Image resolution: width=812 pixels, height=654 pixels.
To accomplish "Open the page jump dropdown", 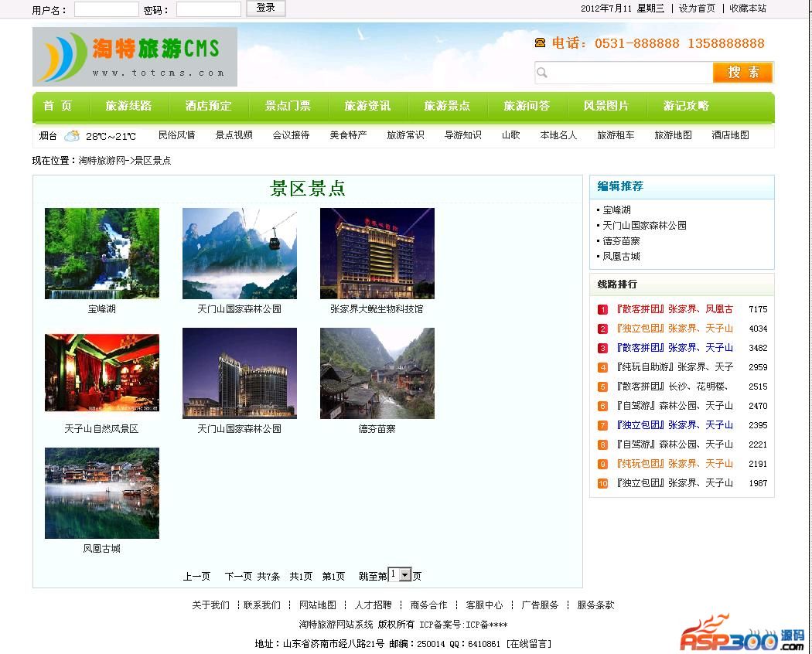I will pos(404,575).
